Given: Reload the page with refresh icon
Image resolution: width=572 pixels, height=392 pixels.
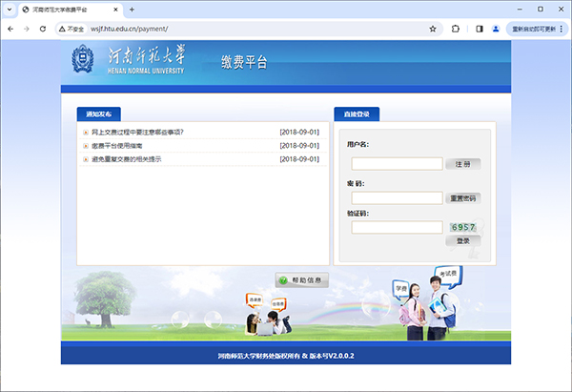Looking at the screenshot, I should point(43,29).
